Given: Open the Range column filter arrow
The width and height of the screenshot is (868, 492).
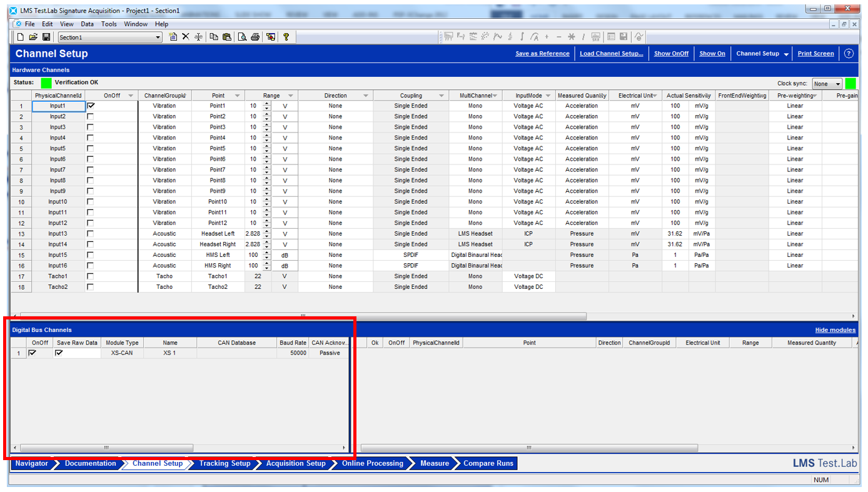Looking at the screenshot, I should [290, 96].
